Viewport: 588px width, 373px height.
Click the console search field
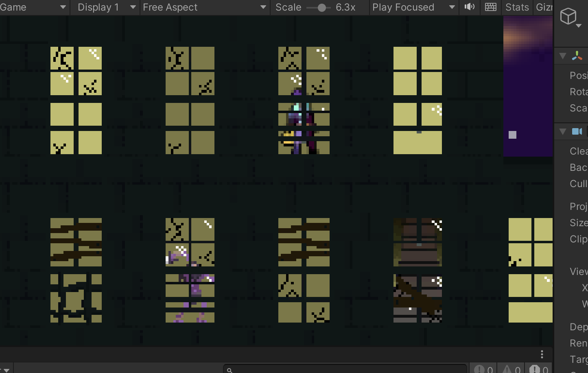tap(345, 369)
